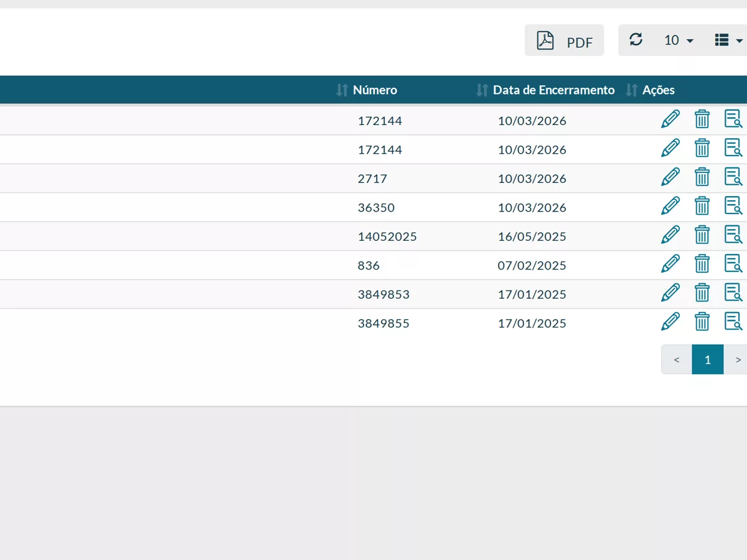Click the closing date in row 3849853

(x=532, y=294)
